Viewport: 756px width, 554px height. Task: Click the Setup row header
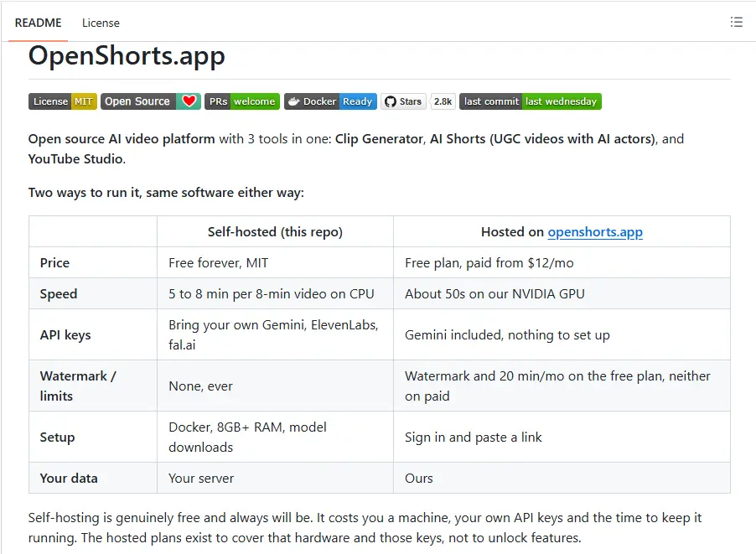[x=93, y=437]
